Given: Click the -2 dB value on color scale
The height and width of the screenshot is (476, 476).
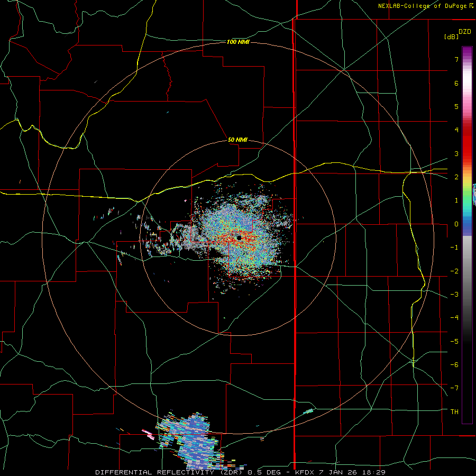Looking at the screenshot, I should 454,271.
